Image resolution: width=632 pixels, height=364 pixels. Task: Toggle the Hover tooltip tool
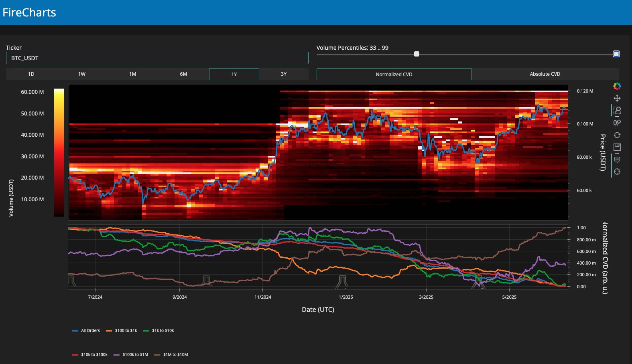point(617,160)
